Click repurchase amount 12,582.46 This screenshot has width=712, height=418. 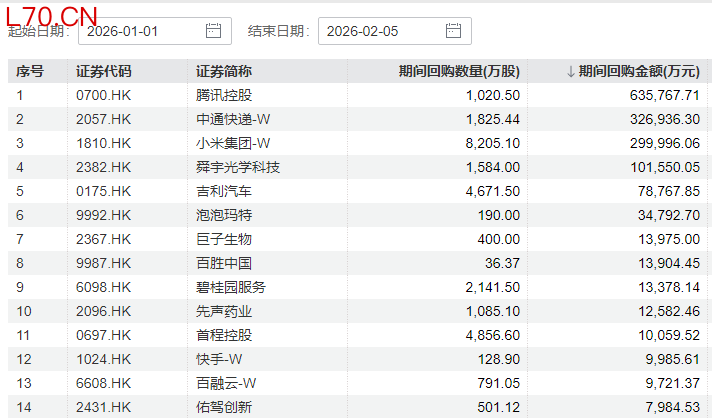point(669,311)
